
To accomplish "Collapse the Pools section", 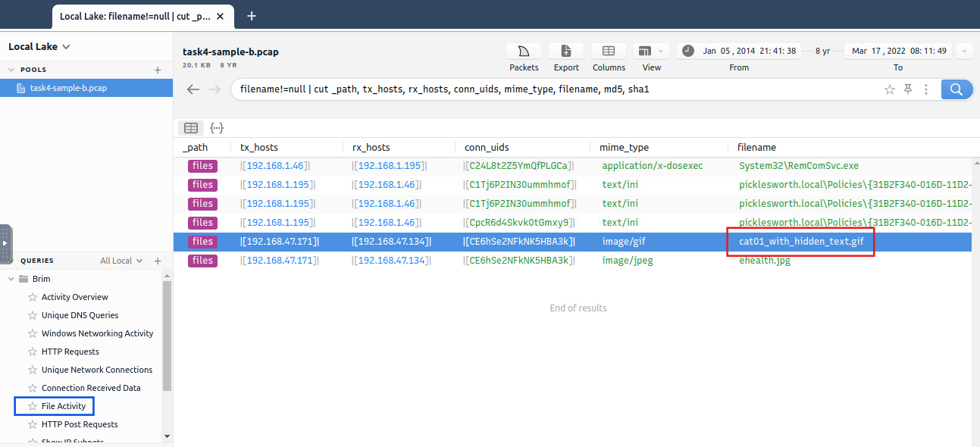I will click(11, 70).
